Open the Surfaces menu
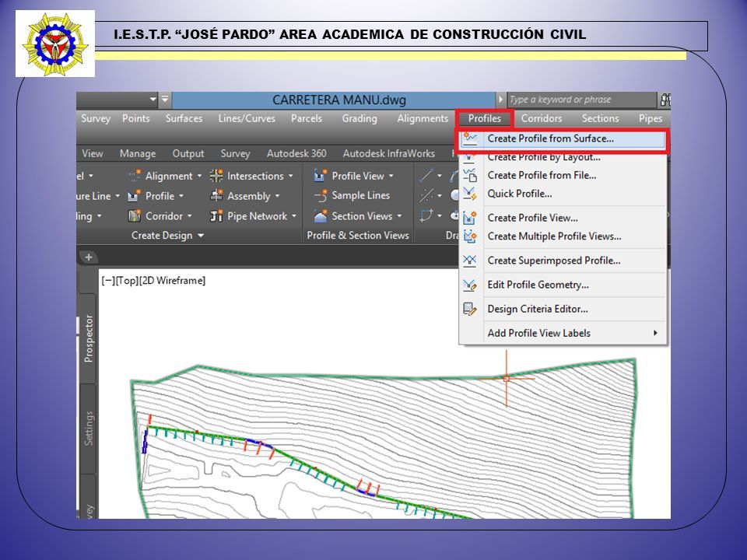This screenshot has height=560, width=747. [x=184, y=118]
